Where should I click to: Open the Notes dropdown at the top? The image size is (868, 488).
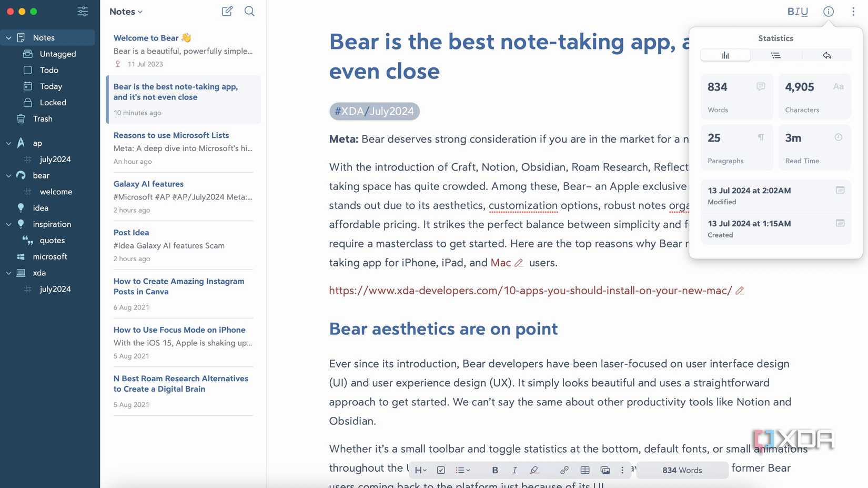coord(125,11)
